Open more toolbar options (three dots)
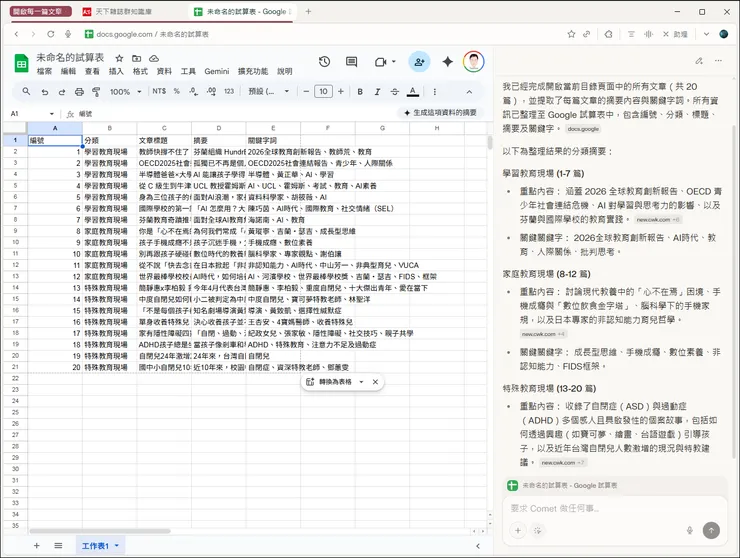 pyautogui.click(x=434, y=92)
